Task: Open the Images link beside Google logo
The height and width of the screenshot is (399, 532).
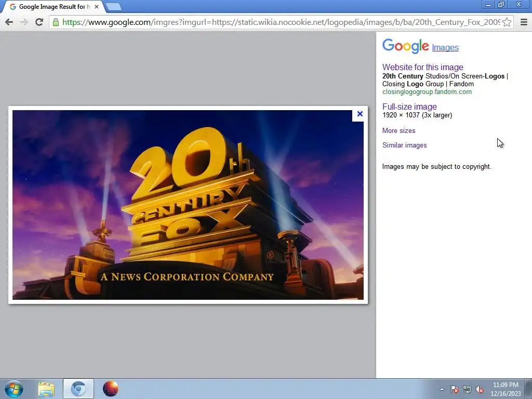Action: pyautogui.click(x=445, y=47)
